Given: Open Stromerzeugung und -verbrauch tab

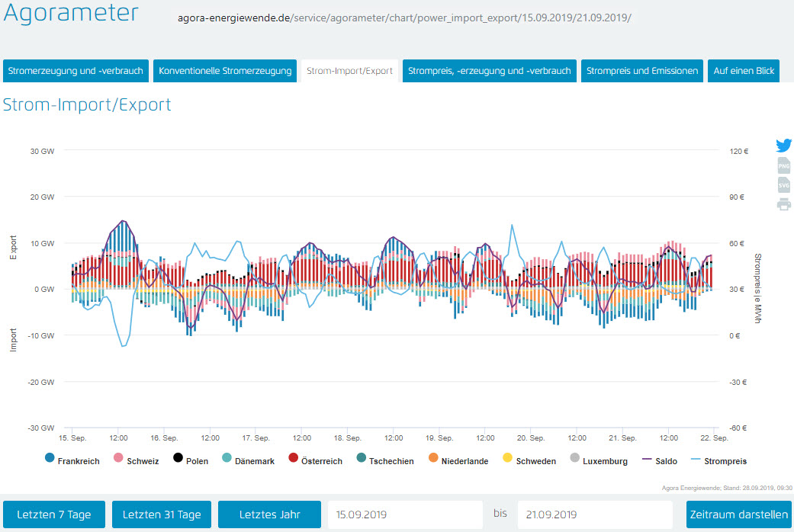Looking at the screenshot, I should point(76,71).
